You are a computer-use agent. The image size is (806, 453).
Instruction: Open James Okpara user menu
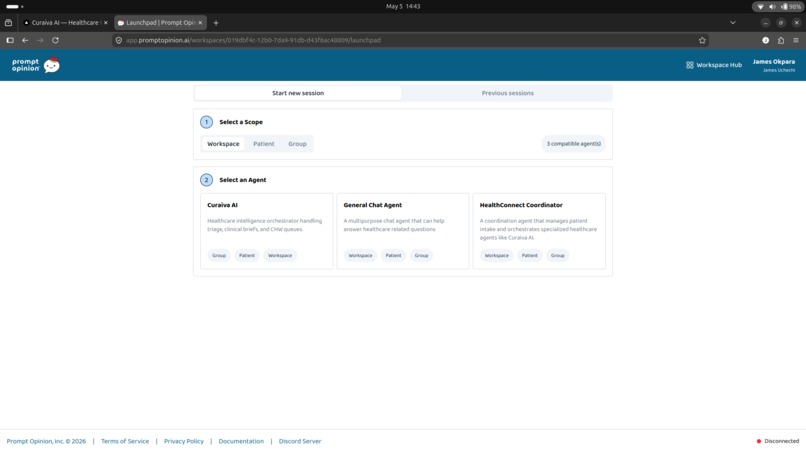(774, 65)
